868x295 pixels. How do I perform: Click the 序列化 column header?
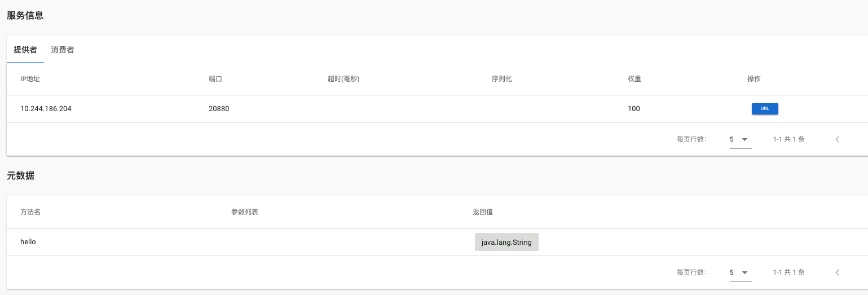point(501,79)
